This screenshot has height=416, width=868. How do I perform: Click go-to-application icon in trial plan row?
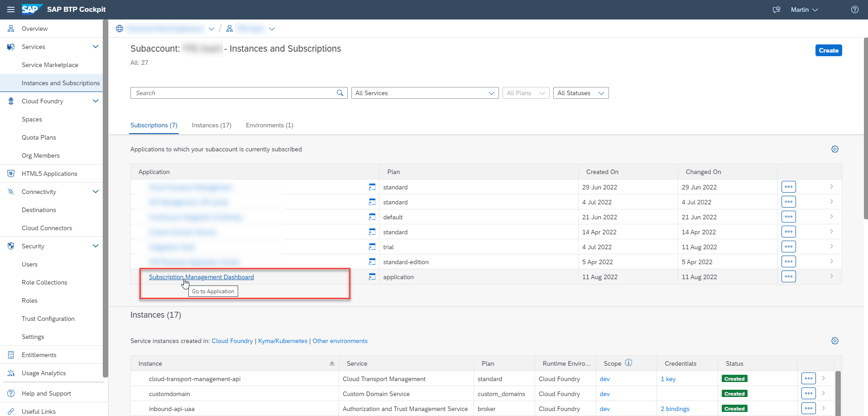click(x=372, y=247)
